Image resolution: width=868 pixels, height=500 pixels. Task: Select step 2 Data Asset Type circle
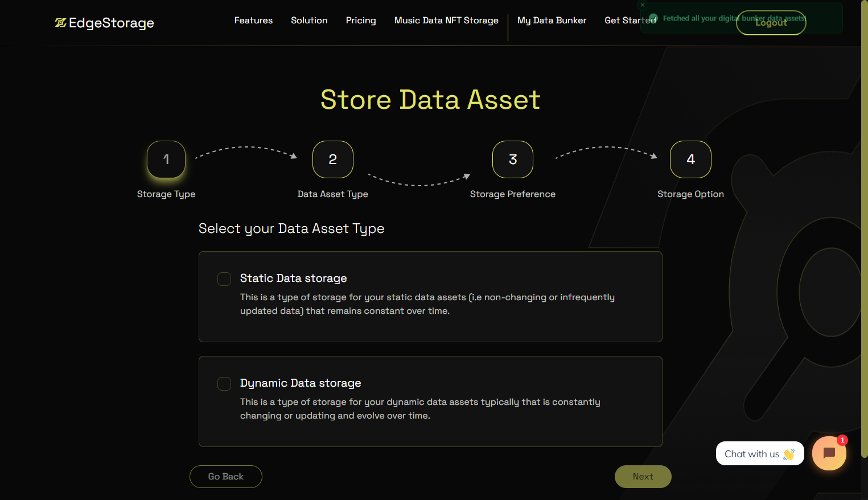tap(333, 159)
